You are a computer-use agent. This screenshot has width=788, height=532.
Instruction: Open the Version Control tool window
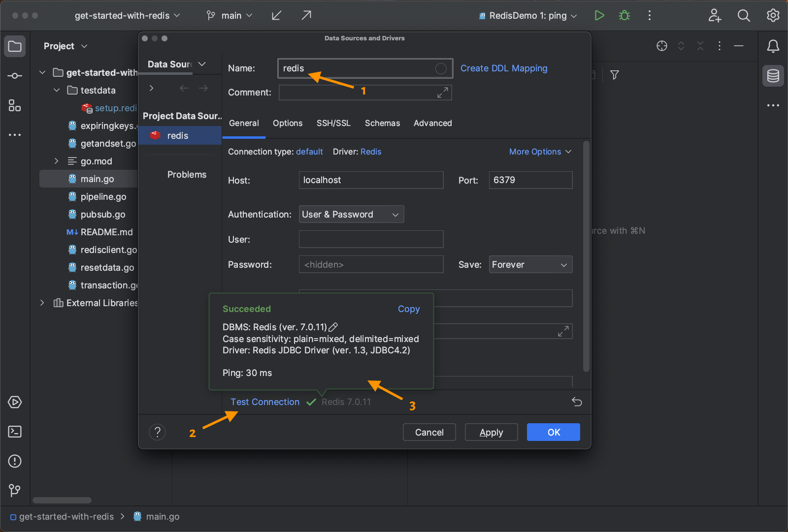tap(15, 490)
